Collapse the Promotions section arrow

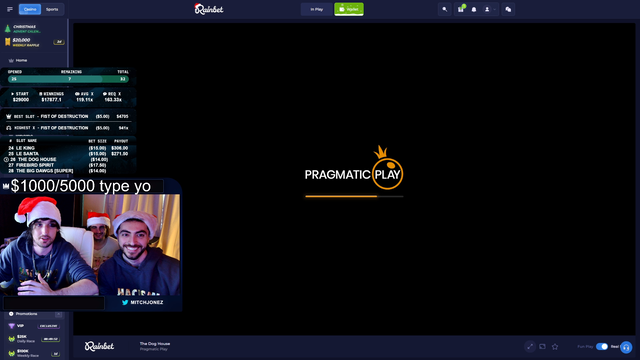click(x=58, y=314)
